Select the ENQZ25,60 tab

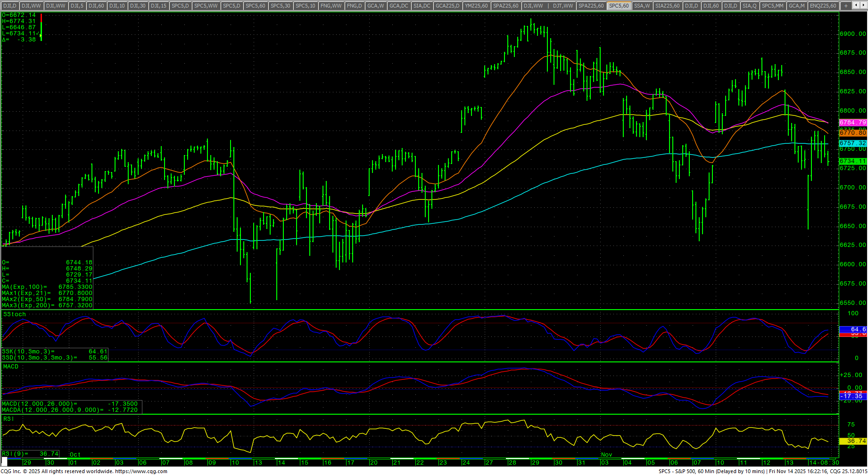click(x=823, y=6)
